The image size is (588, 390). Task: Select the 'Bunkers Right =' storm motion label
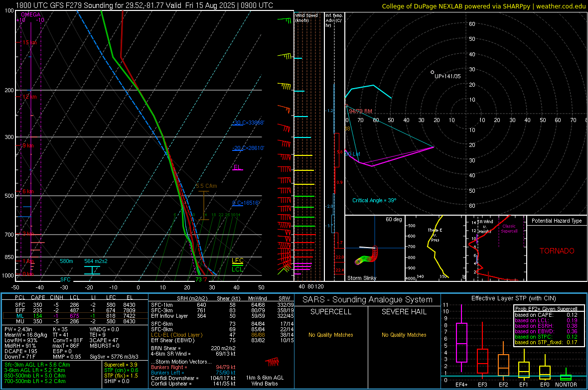click(x=169, y=367)
